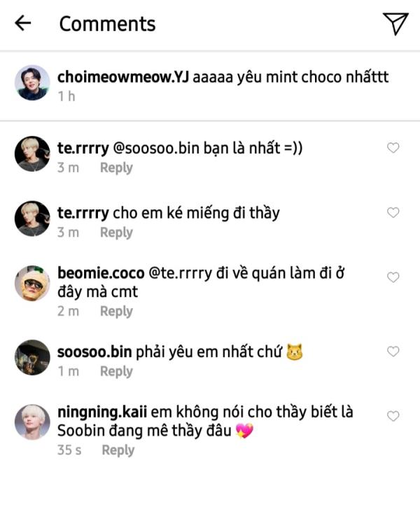Like soosoo.bin's comment with heart icon
The height and width of the screenshot is (514, 420).
[x=393, y=351]
